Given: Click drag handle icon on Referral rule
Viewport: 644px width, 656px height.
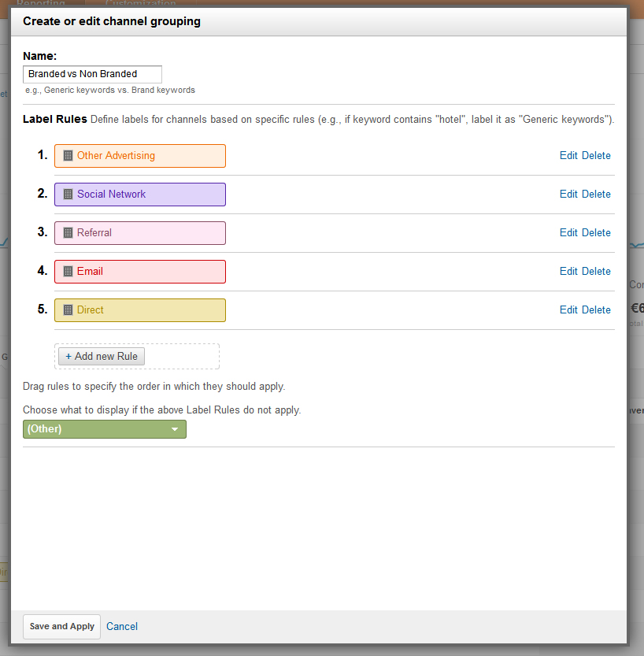Looking at the screenshot, I should pos(68,233).
